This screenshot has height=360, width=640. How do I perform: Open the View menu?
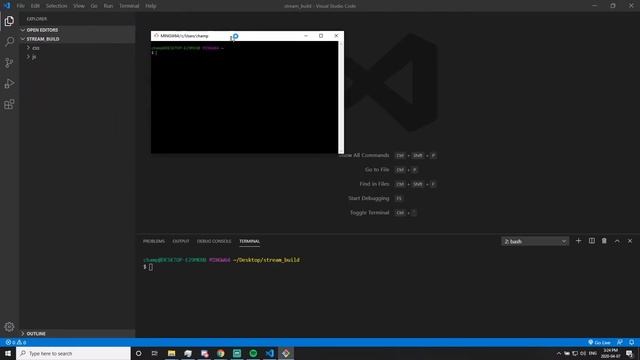pyautogui.click(x=79, y=6)
